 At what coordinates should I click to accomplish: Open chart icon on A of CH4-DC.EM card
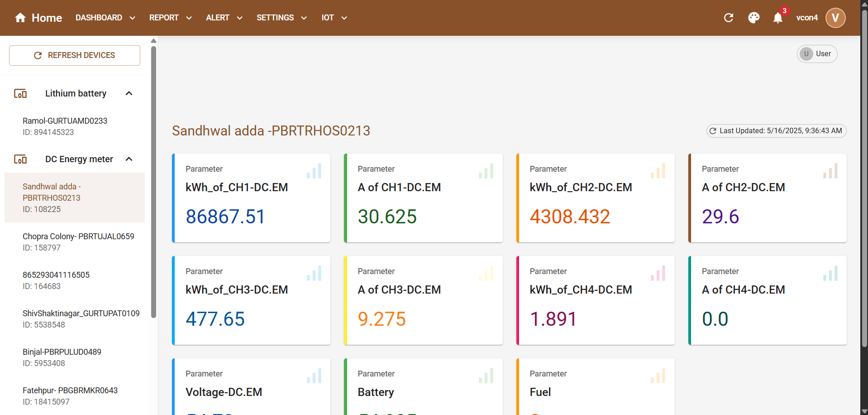[x=830, y=273]
